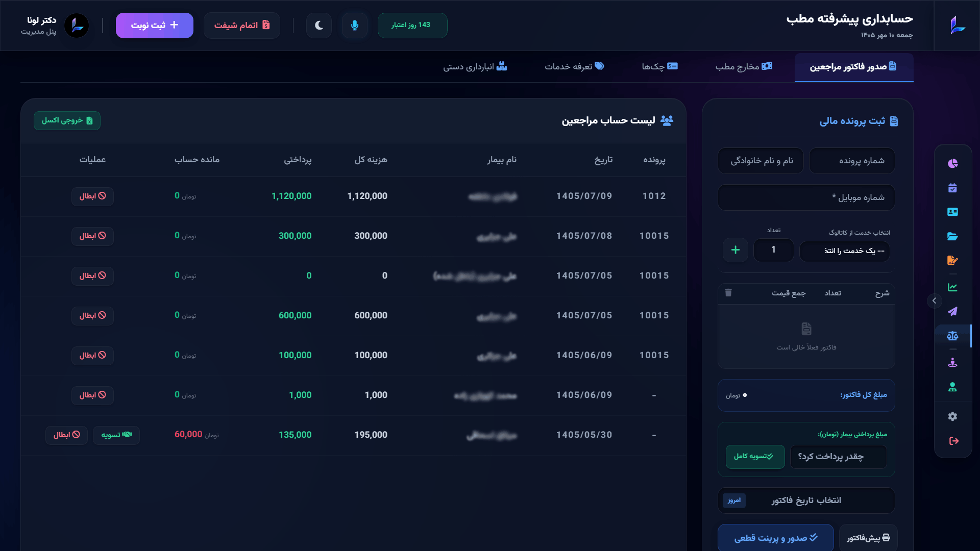980x551 pixels.
Task: Toggle dark mode with the moon button
Action: click(319, 26)
